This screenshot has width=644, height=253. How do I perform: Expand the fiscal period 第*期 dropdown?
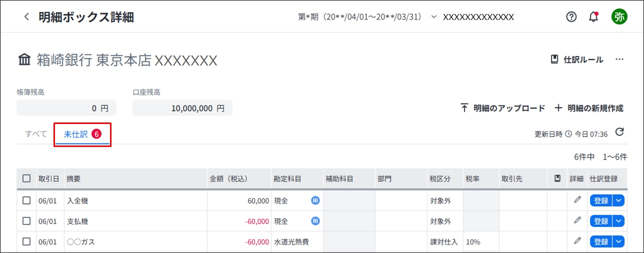433,16
